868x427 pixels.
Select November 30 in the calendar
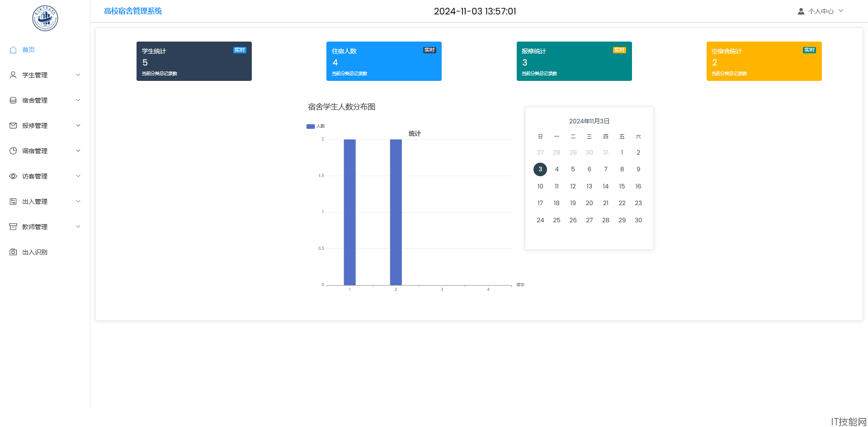[638, 220]
